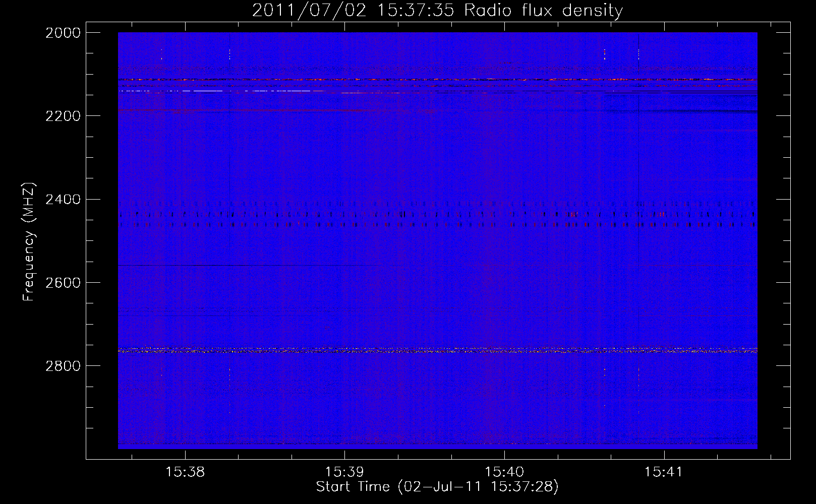Image resolution: width=816 pixels, height=504 pixels.
Task: Select the 2600 frequency axis label
Action: point(63,283)
